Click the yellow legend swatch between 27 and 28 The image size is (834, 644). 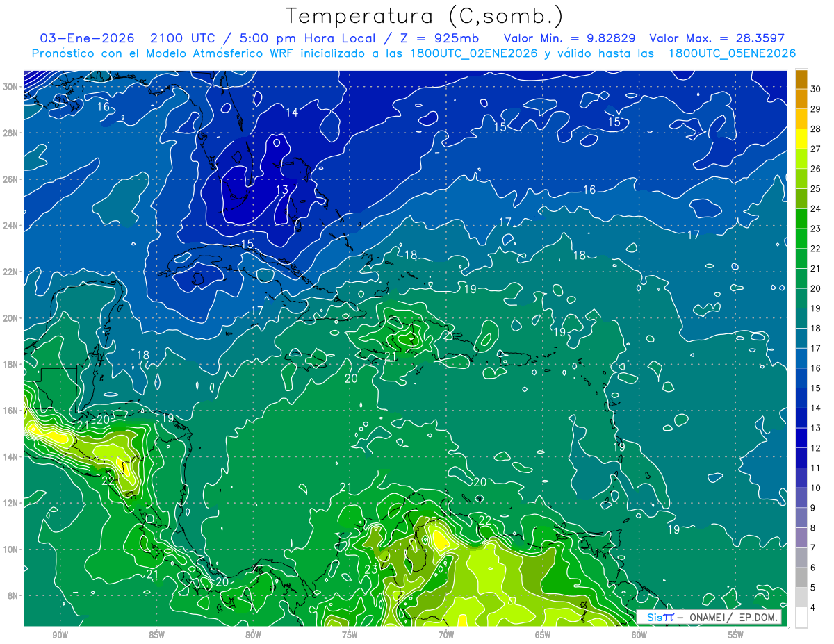(801, 139)
